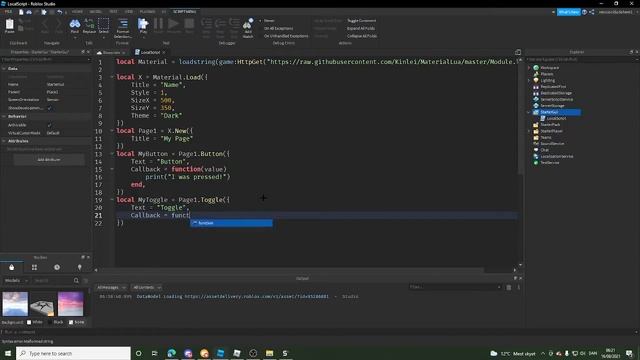Click Toggle Comment in the ribbon
This screenshot has height=360, width=640.
(x=361, y=20)
